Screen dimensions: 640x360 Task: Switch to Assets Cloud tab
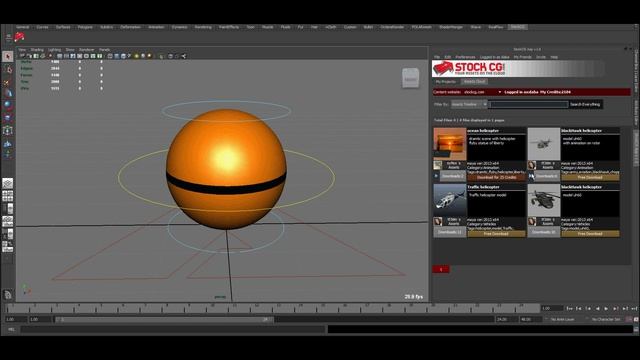(474, 82)
